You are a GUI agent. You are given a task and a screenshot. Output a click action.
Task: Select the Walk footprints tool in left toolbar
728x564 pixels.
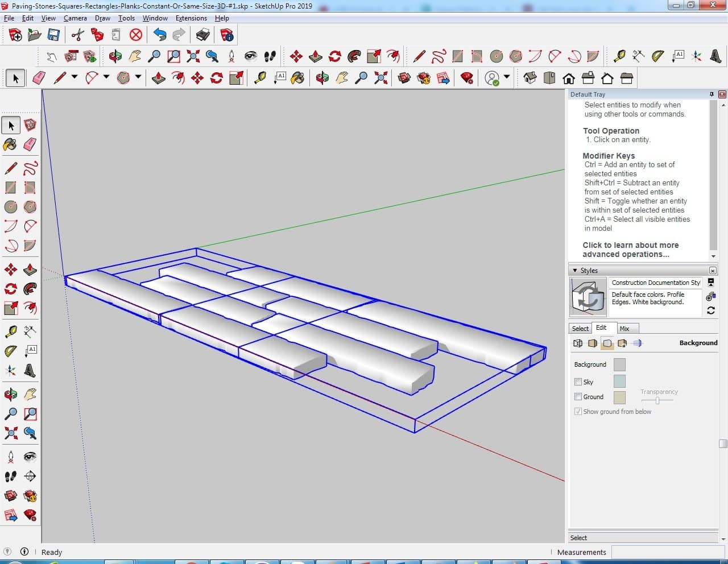coord(11,476)
